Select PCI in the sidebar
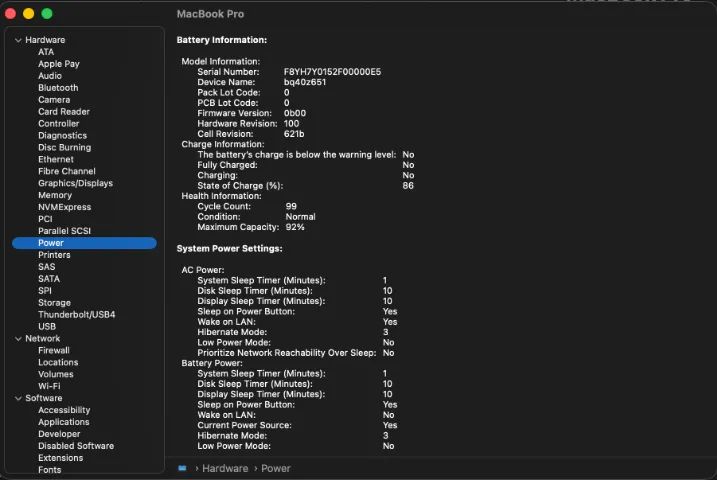Screen dimensions: 717x480 click(45, 219)
